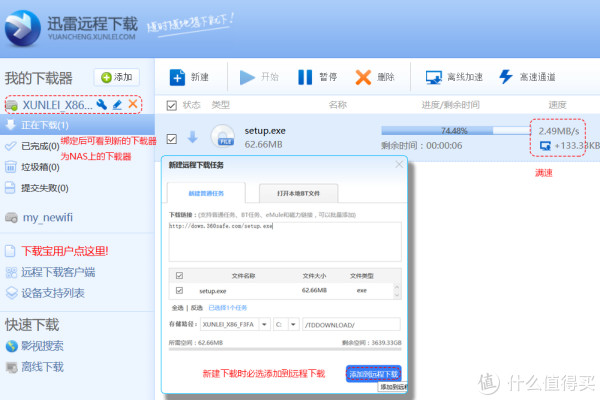Click the 删除 delete toolbar button

point(375,77)
